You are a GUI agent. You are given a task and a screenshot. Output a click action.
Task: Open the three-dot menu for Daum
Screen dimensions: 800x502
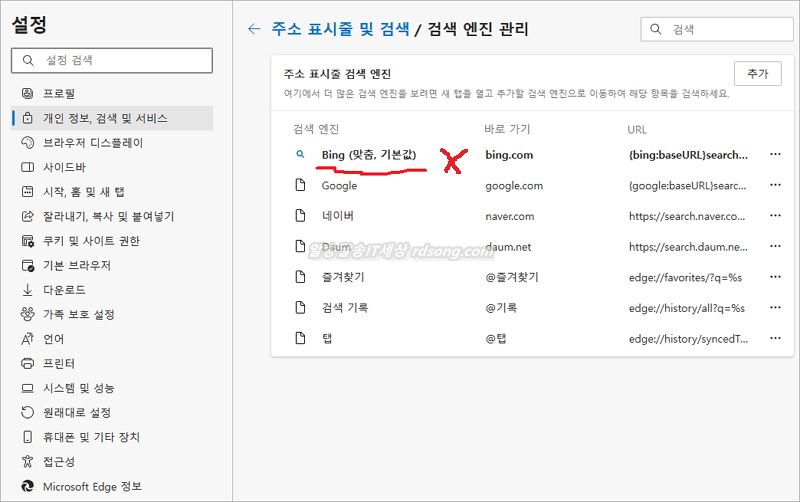coord(774,247)
